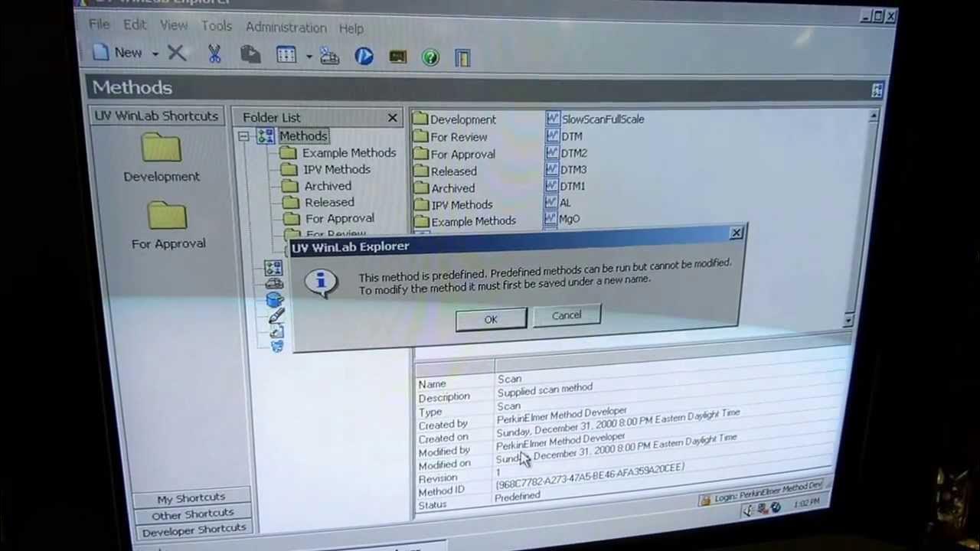Select For Approval in the folder tree

coord(340,218)
